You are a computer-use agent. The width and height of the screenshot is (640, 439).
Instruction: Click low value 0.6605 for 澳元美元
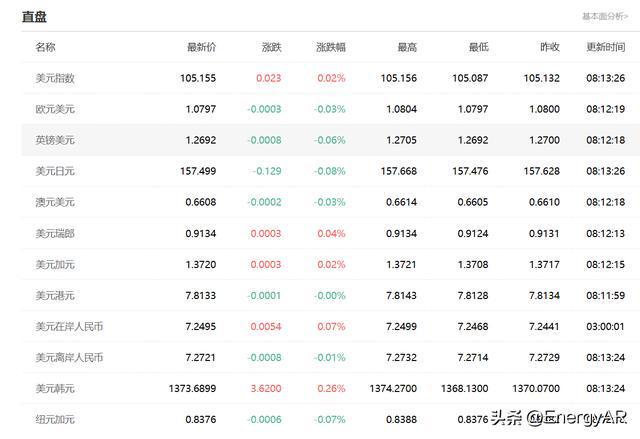pos(473,202)
